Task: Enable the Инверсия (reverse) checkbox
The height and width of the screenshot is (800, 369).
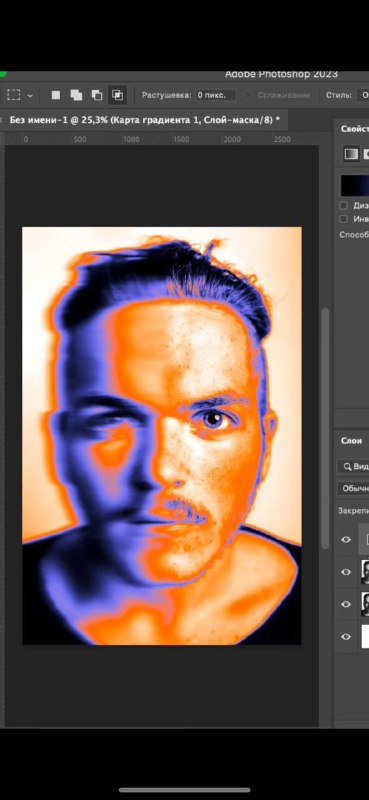Action: (x=343, y=219)
